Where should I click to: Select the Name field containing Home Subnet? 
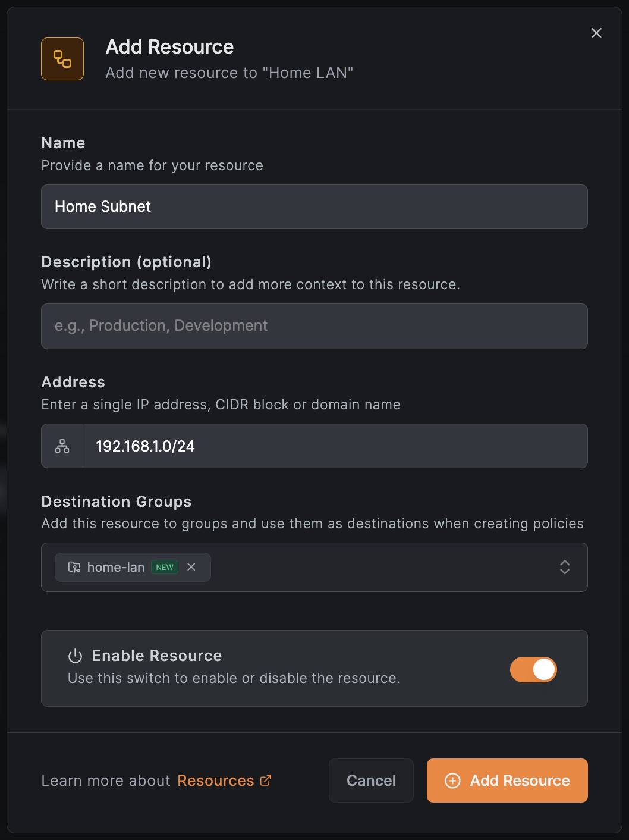[314, 206]
